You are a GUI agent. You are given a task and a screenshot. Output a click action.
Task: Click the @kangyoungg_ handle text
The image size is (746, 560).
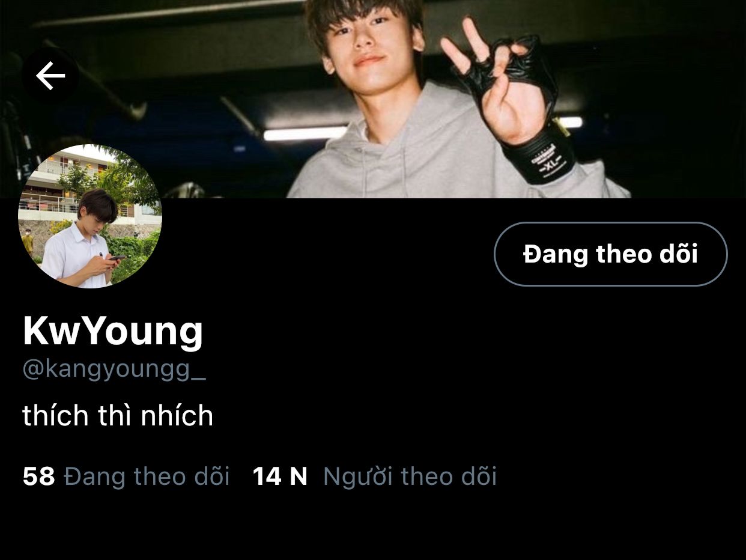pyautogui.click(x=114, y=370)
